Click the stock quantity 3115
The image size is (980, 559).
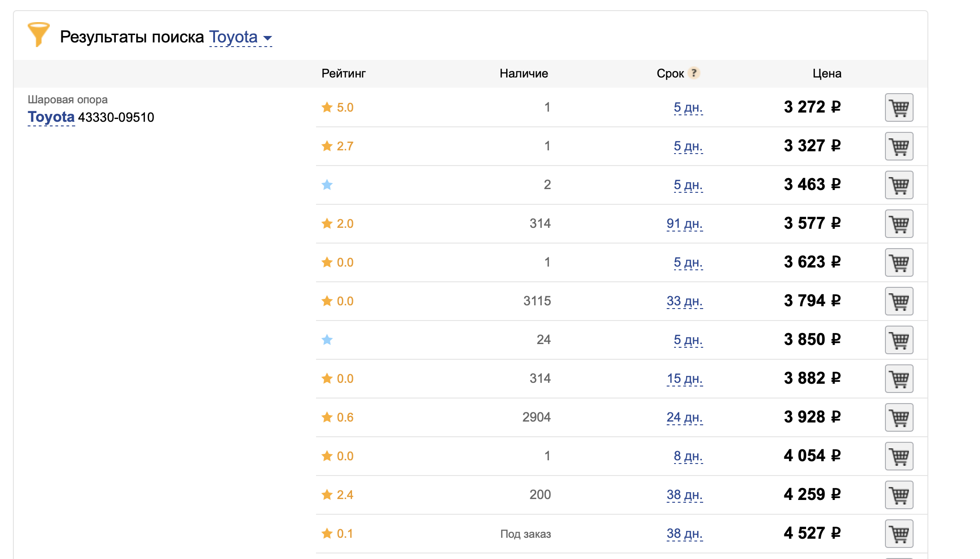[537, 301]
